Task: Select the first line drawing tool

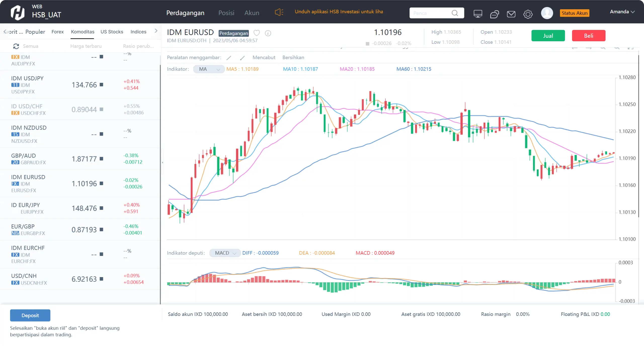Action: [x=229, y=58]
